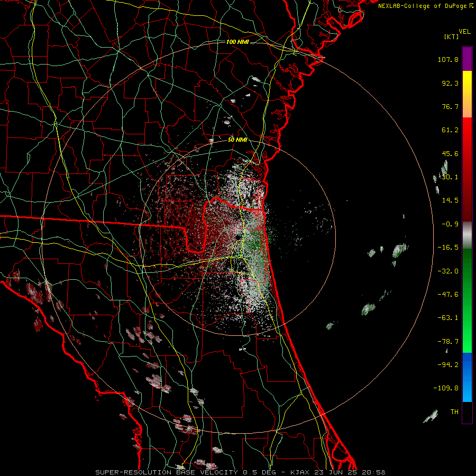Image resolution: width=476 pixels, height=476 pixels.
Task: Click the 76.7 velocity scale value
Action: (450, 106)
